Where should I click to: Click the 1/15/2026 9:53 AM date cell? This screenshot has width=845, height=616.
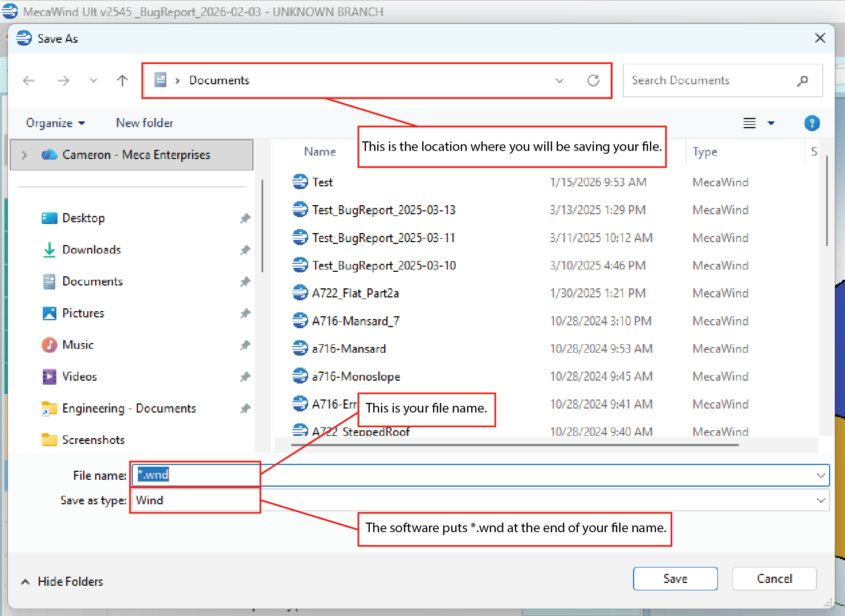(x=598, y=182)
